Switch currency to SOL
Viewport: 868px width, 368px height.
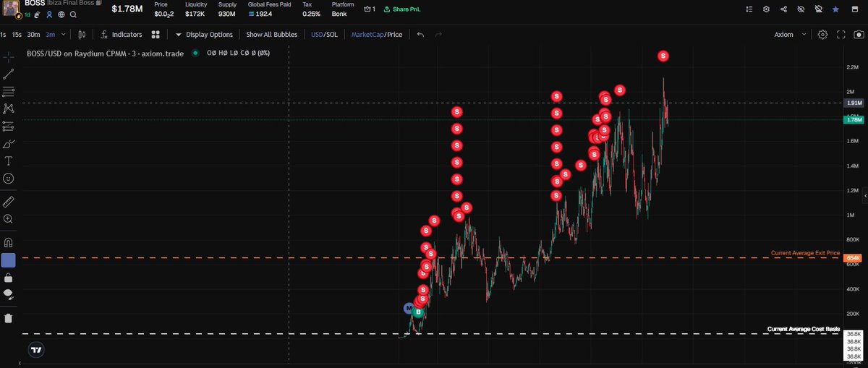tap(331, 34)
